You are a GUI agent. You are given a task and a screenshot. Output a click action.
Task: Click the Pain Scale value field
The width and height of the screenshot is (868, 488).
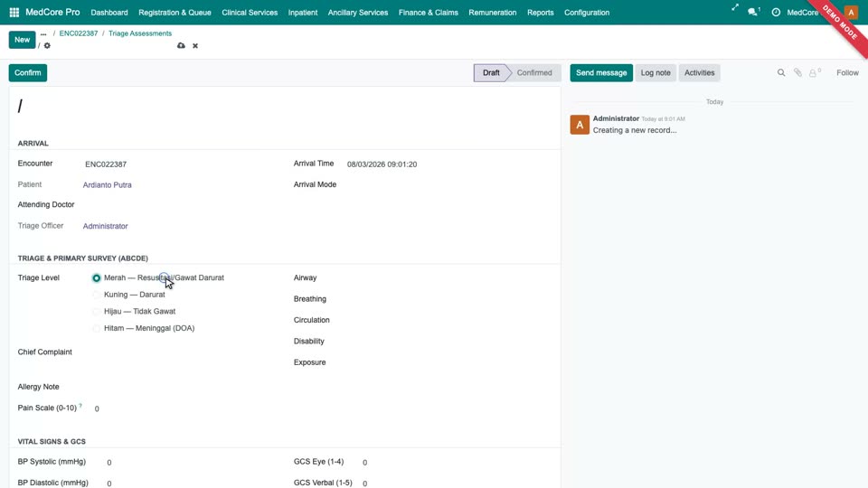[x=183, y=408]
